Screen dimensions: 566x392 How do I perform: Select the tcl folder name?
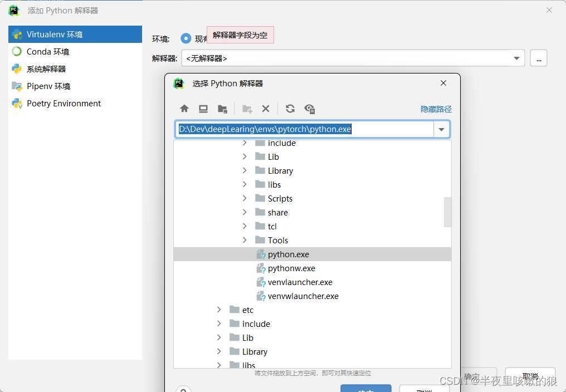pyautogui.click(x=272, y=226)
